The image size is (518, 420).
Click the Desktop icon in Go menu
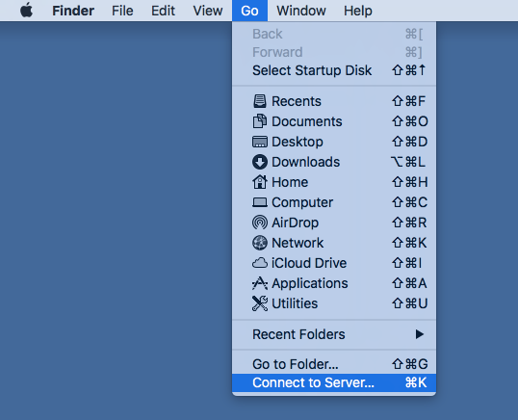click(260, 142)
